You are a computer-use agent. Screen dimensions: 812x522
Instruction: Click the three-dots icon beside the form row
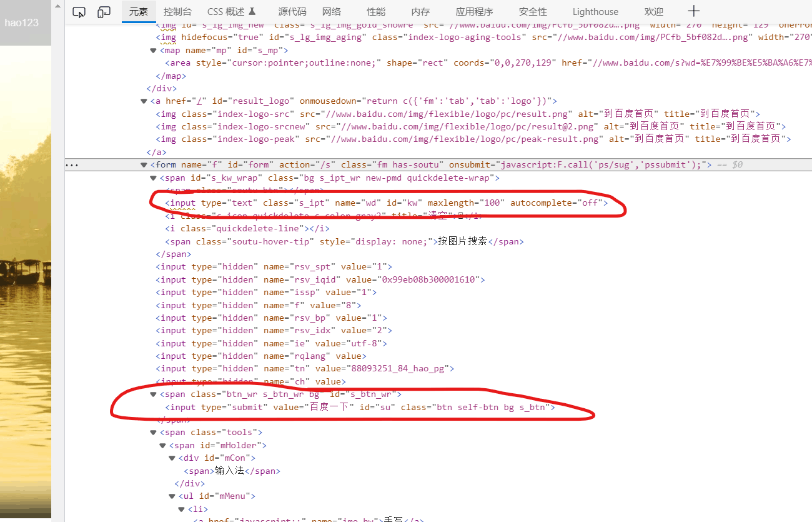point(72,165)
